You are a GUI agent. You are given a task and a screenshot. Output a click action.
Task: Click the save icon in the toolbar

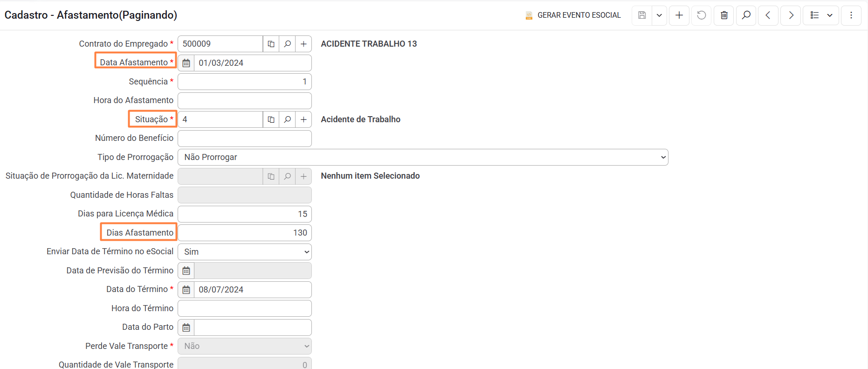[x=642, y=15]
